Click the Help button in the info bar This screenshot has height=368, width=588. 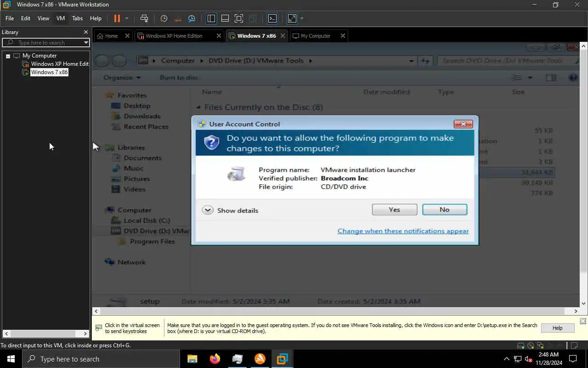[557, 328]
